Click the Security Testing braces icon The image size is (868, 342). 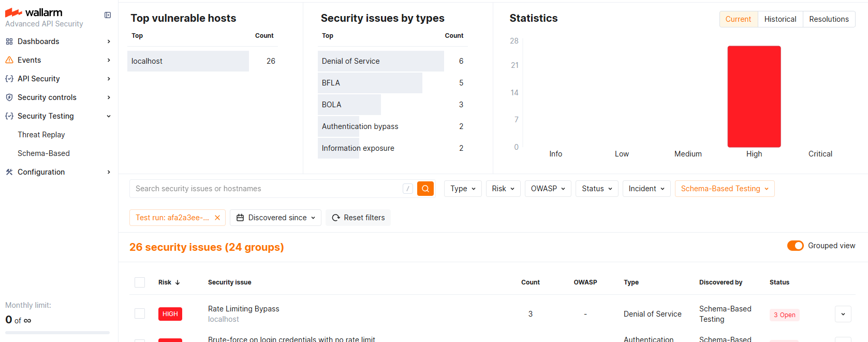coord(9,116)
